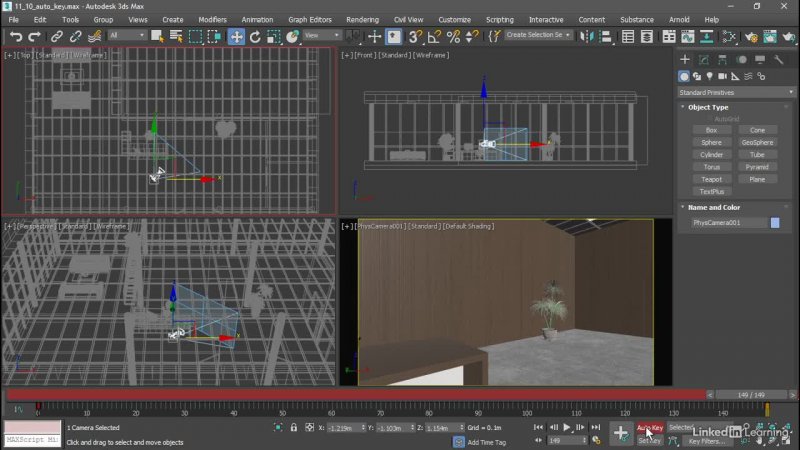Open the Rendering menu

point(362,19)
